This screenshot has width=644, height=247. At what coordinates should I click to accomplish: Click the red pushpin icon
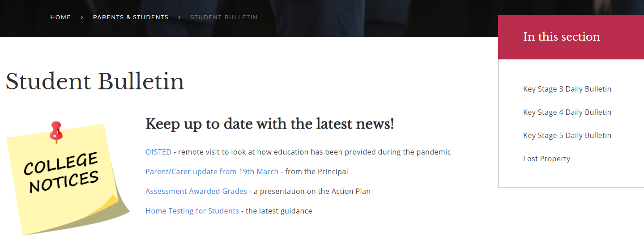pos(56,132)
